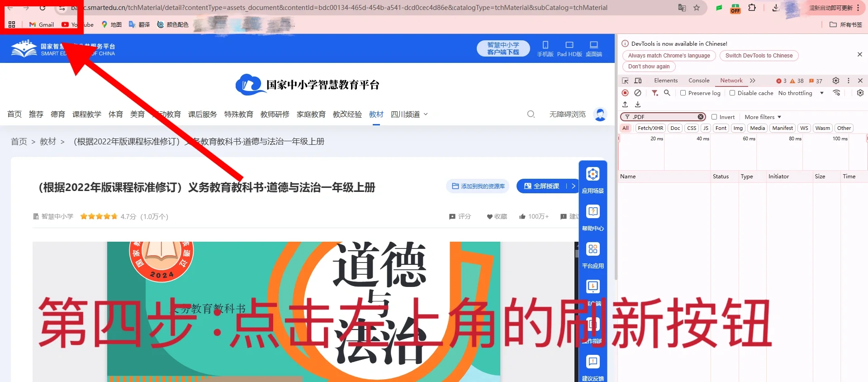Switch to the Elements DevTools tab
This screenshot has height=382, width=868.
point(666,81)
